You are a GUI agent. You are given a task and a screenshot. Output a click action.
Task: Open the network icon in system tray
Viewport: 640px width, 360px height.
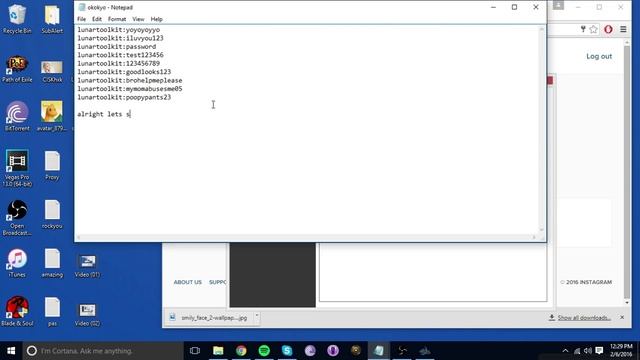pos(577,351)
